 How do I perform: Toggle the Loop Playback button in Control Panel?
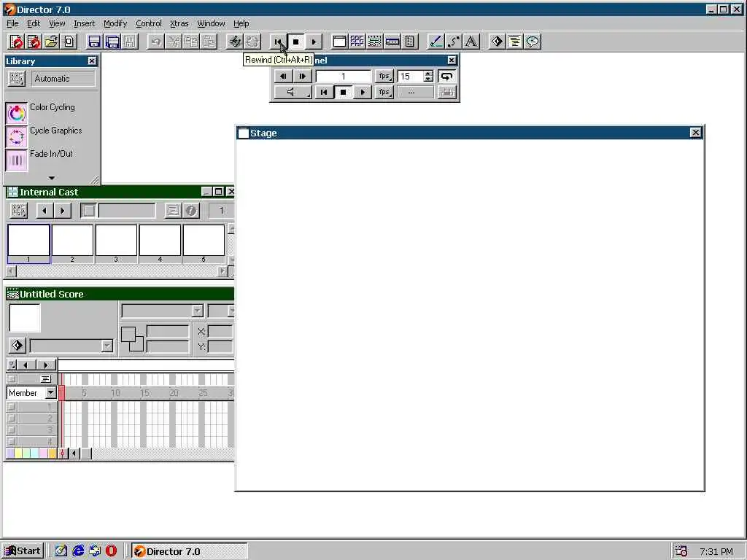(x=446, y=76)
